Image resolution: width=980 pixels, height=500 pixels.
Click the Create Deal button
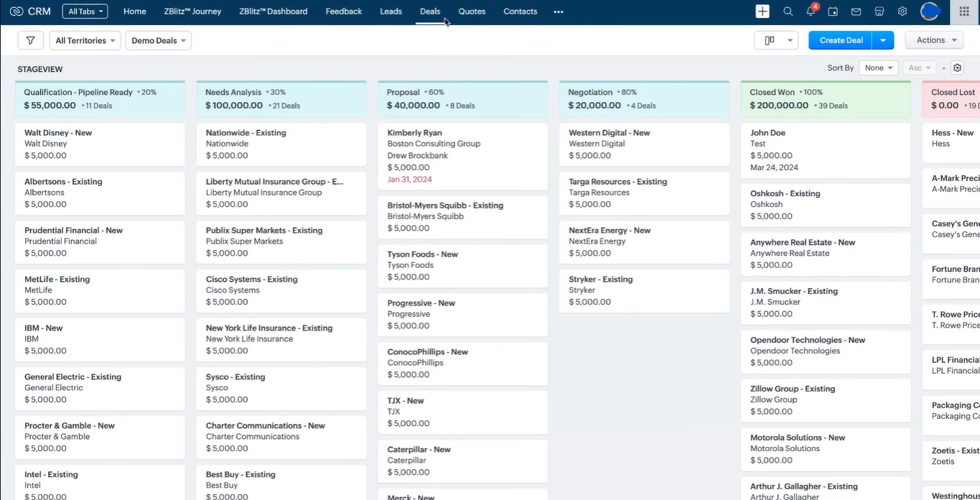tap(841, 40)
